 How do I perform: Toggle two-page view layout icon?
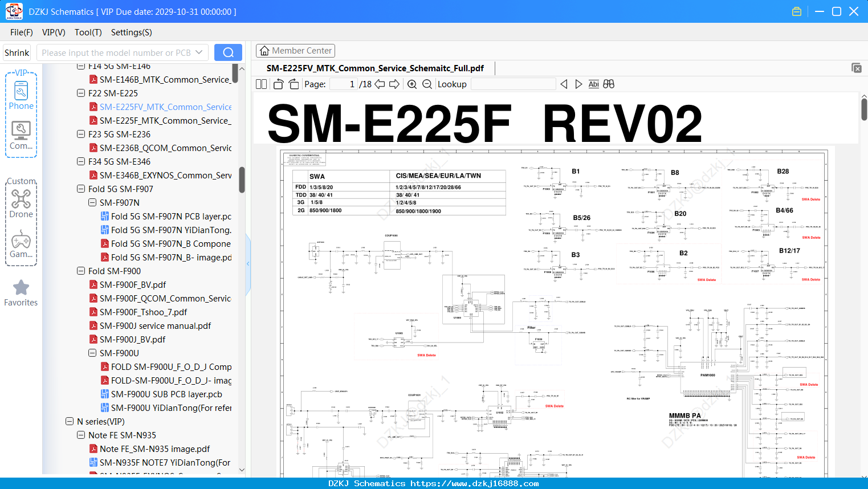pyautogui.click(x=262, y=84)
